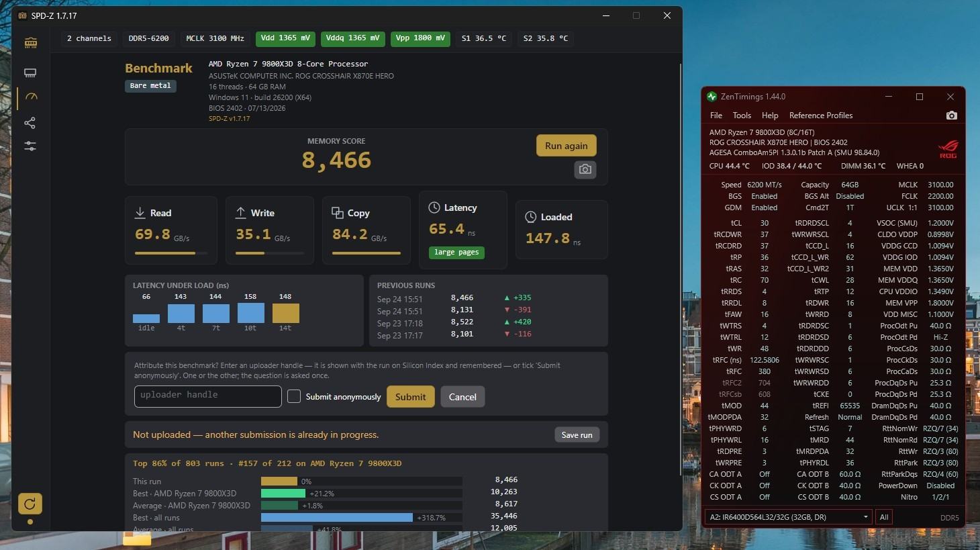
Task: Focus the uploader handle text field
Action: 208,396
